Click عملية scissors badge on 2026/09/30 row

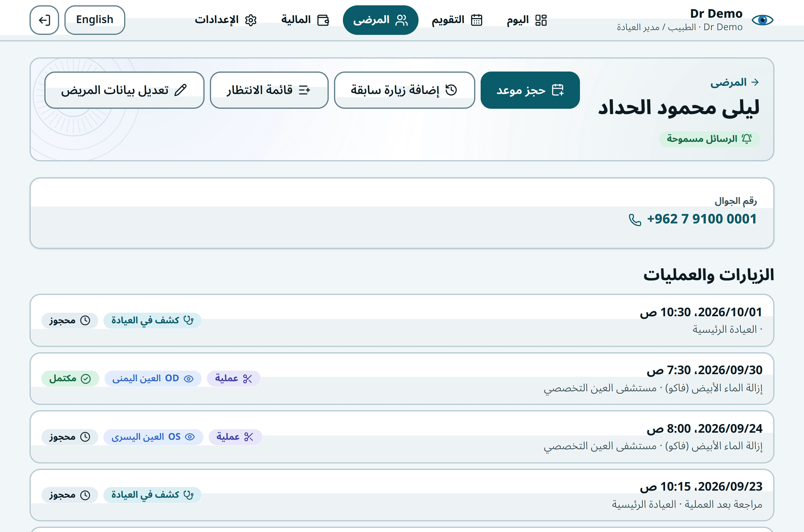234,379
